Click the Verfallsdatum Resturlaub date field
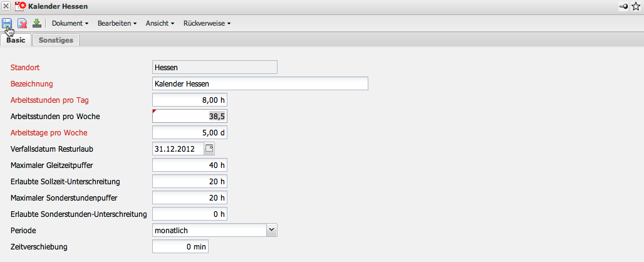This screenshot has height=262, width=644. click(178, 149)
